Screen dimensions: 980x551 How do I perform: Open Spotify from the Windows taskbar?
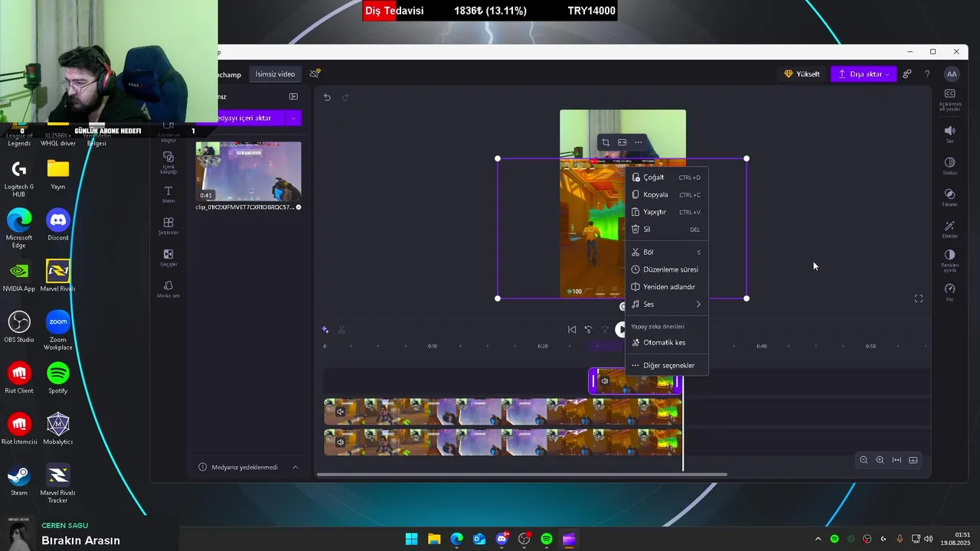(x=547, y=540)
